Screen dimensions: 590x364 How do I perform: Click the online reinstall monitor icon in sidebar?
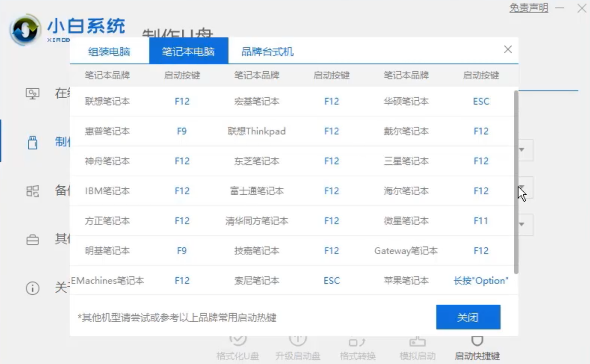pos(33,93)
